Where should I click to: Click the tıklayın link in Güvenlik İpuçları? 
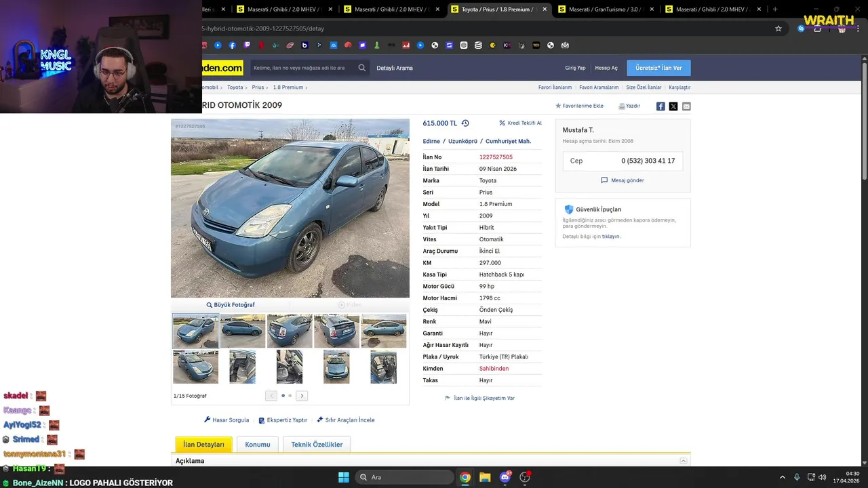click(611, 237)
